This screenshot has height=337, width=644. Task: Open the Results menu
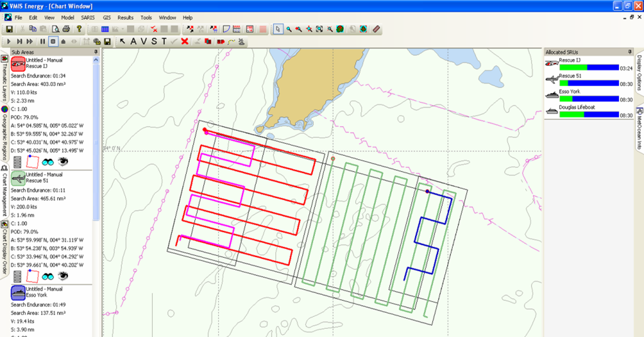[125, 18]
